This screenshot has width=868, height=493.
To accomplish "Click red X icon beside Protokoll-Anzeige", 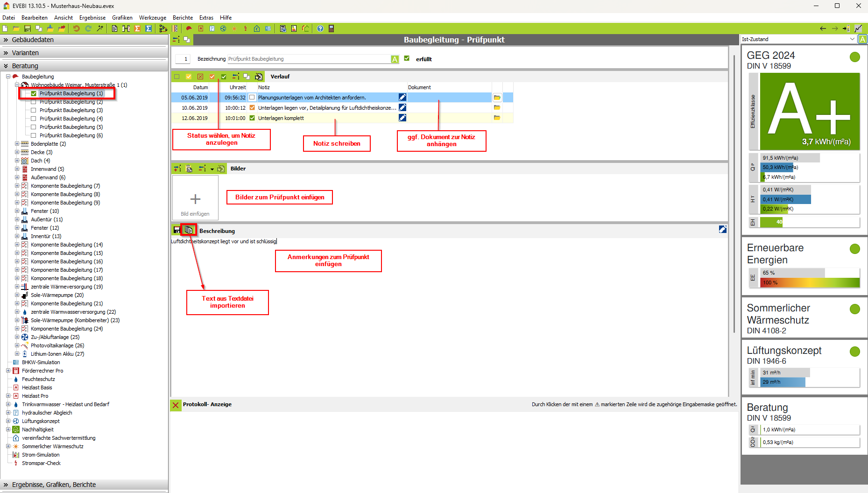I will 176,405.
